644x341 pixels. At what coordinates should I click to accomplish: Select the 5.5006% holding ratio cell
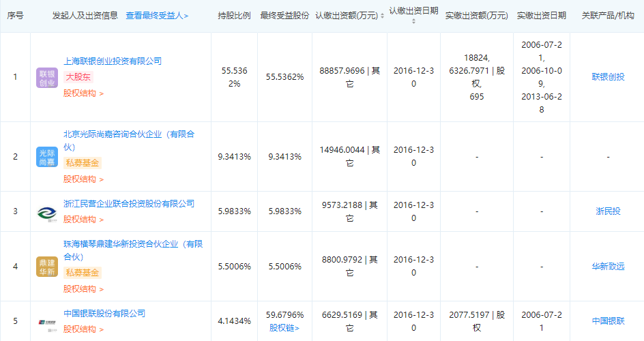pos(234,266)
